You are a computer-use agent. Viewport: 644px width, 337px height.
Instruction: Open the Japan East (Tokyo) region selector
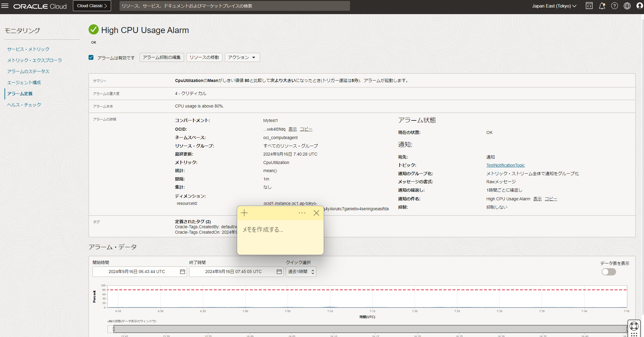click(554, 6)
